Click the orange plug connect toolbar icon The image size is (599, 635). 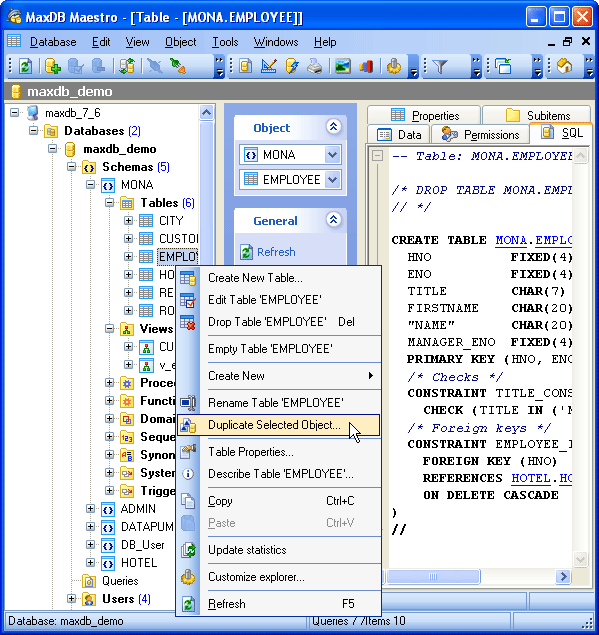click(178, 66)
